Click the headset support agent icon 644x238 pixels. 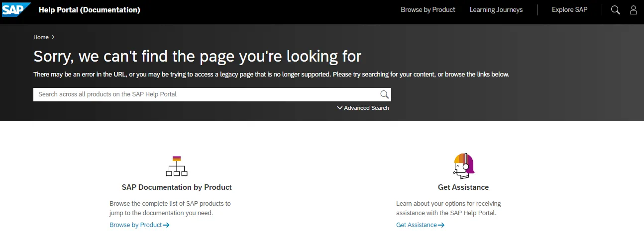pos(463,165)
